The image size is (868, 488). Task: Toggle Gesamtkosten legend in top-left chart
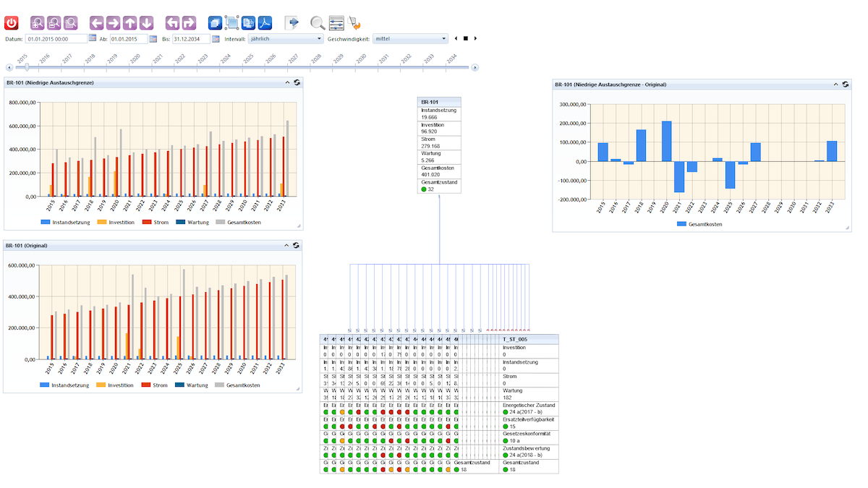(238, 222)
